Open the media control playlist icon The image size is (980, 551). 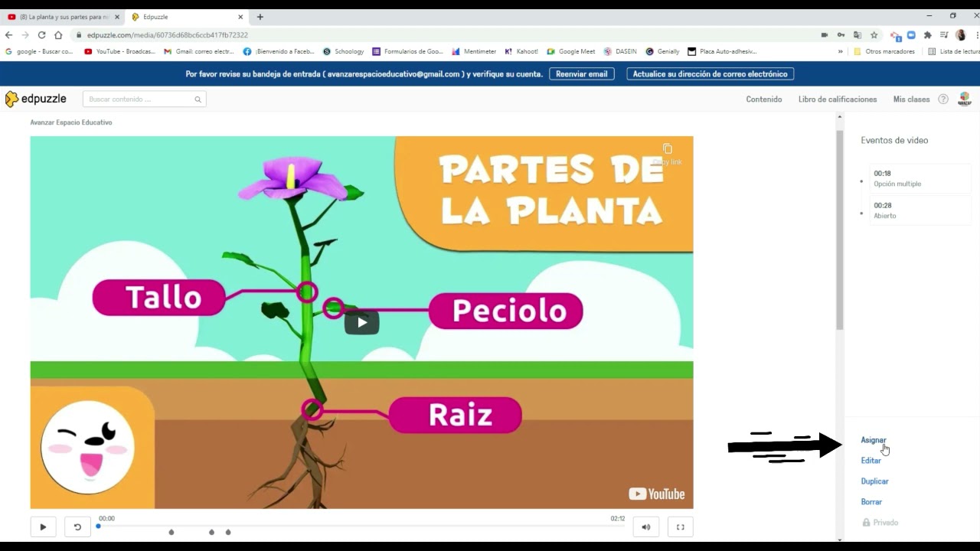click(x=944, y=34)
